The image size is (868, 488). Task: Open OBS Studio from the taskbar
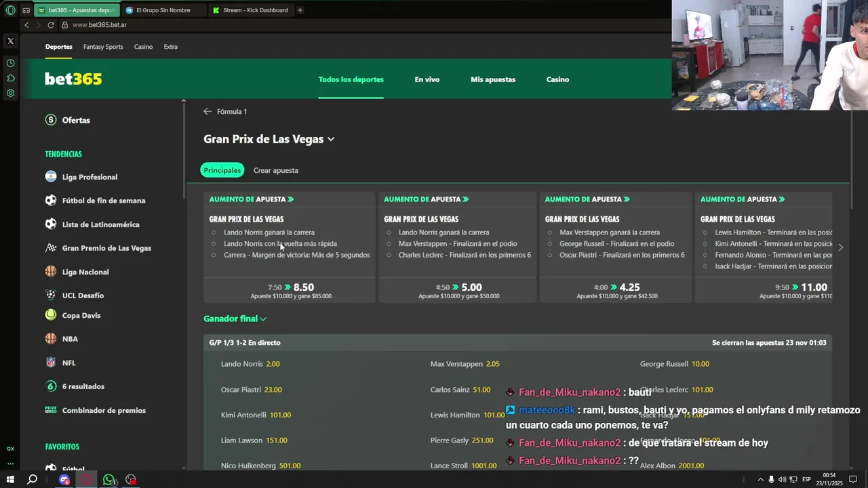tap(131, 480)
